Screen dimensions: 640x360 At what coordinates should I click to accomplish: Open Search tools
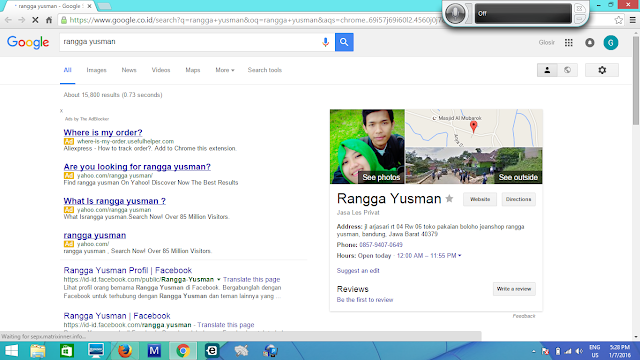[x=264, y=70]
